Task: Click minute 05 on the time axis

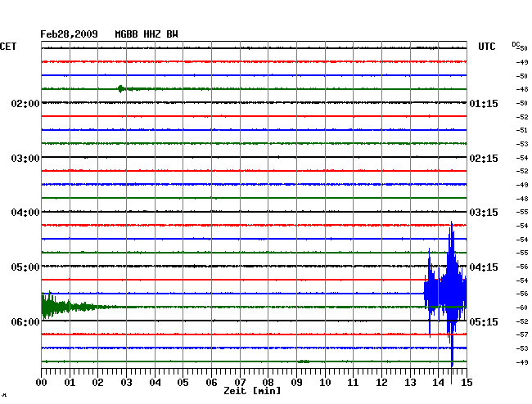Action: coord(183,382)
